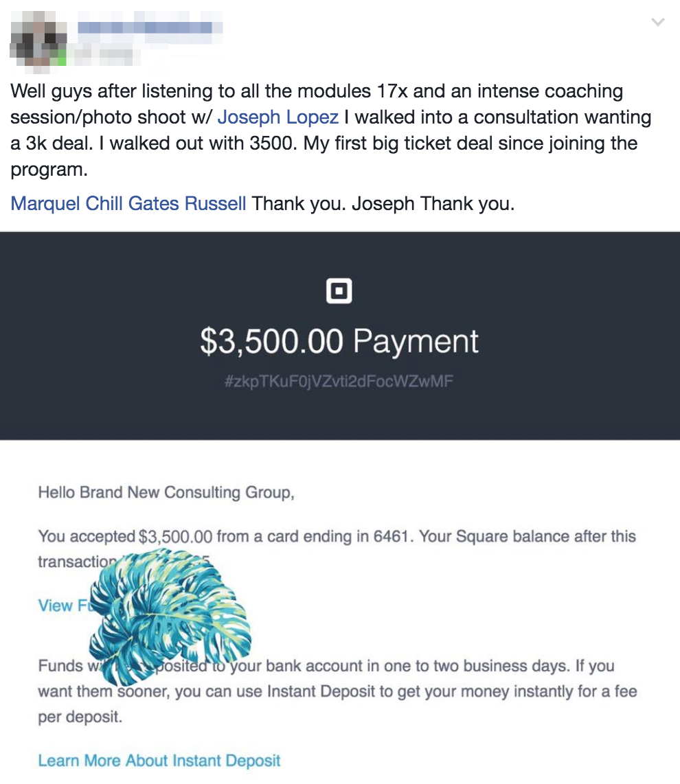
Task: Click the Square logo icon
Action: tap(339, 292)
